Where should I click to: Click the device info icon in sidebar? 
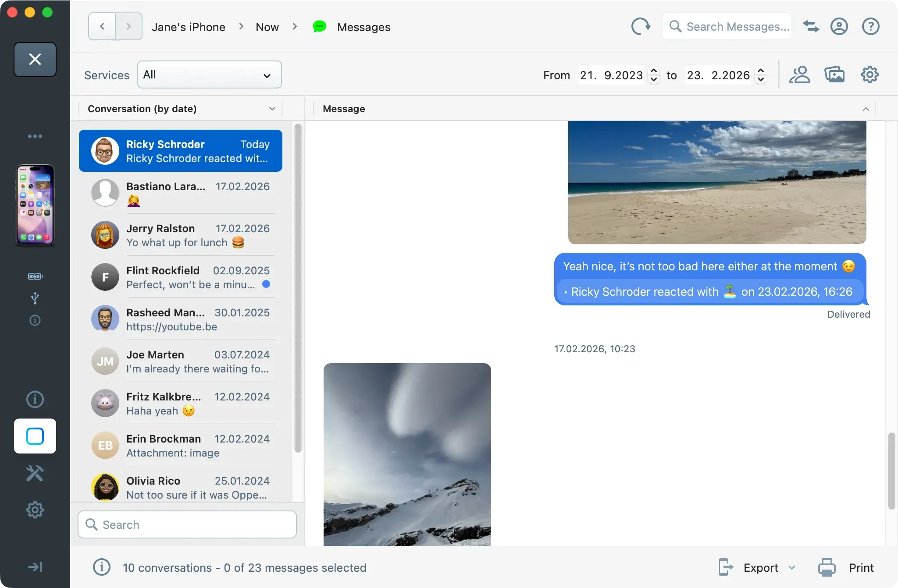click(35, 399)
